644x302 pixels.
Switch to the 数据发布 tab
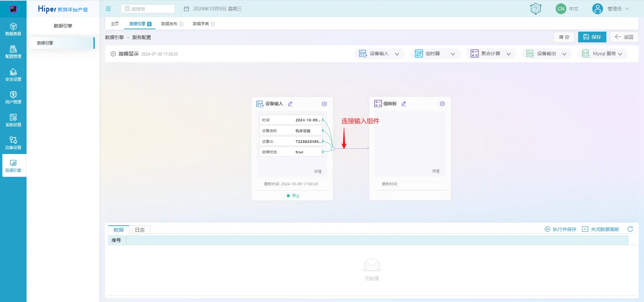169,24
